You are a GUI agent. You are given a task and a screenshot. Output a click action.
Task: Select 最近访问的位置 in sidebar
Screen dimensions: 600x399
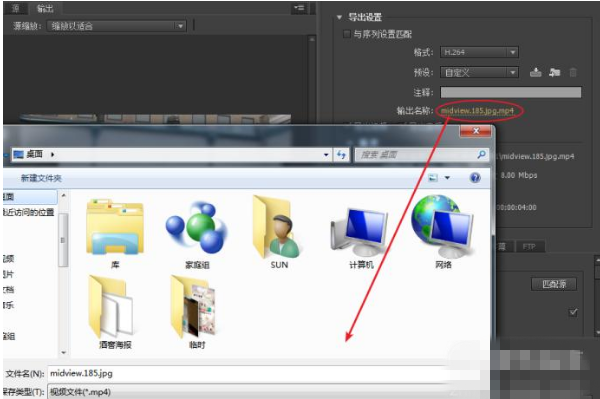pos(29,213)
